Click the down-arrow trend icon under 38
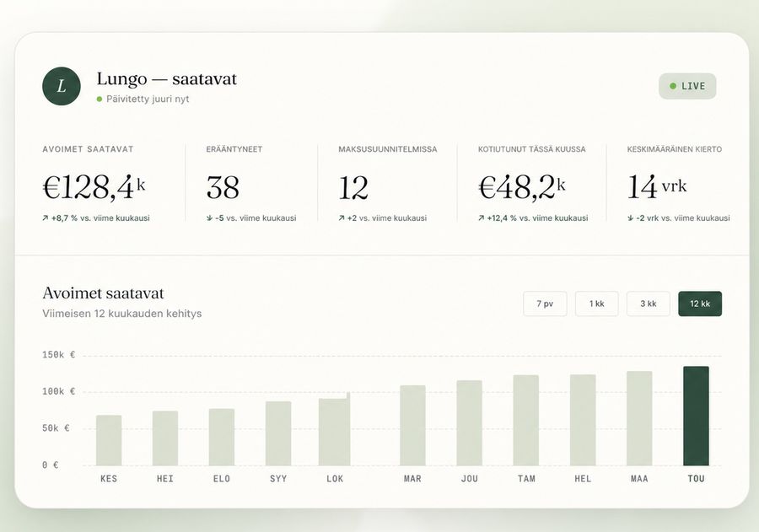This screenshot has height=532, width=759. (210, 218)
